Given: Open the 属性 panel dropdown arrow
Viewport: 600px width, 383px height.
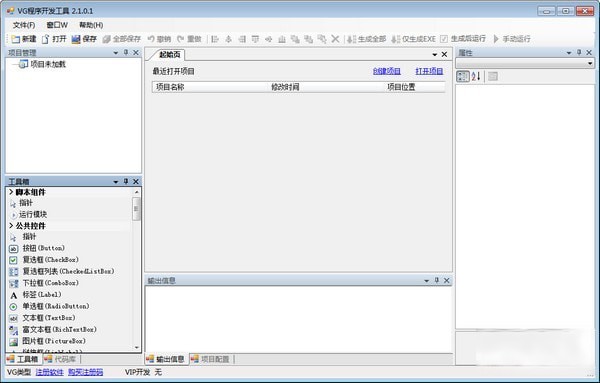Looking at the screenshot, I should click(569, 53).
